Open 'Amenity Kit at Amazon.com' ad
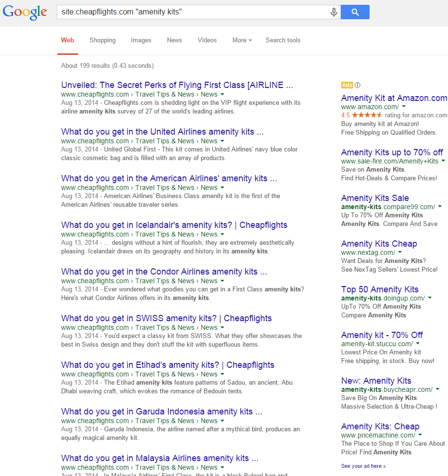Screen dimensions: 448x476 [x=394, y=98]
